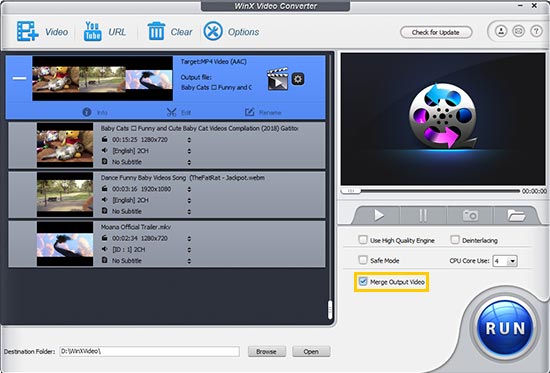
Task: Open audio track selector for Dance Funny Baby
Action: click(189, 200)
